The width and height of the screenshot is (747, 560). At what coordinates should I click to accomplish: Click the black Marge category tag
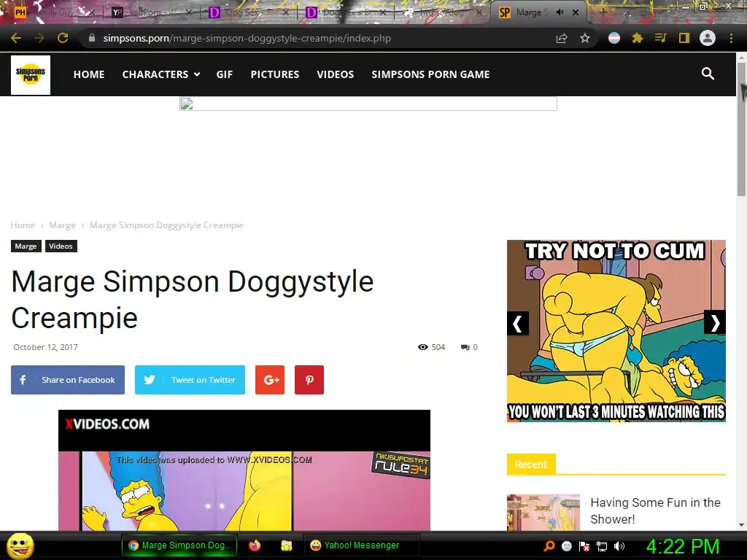[26, 246]
